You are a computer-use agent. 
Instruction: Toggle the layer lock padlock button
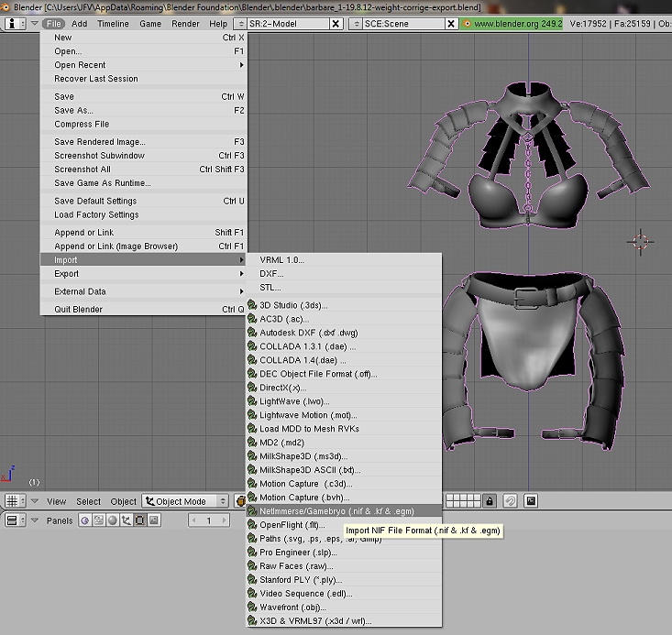pyautogui.click(x=490, y=501)
